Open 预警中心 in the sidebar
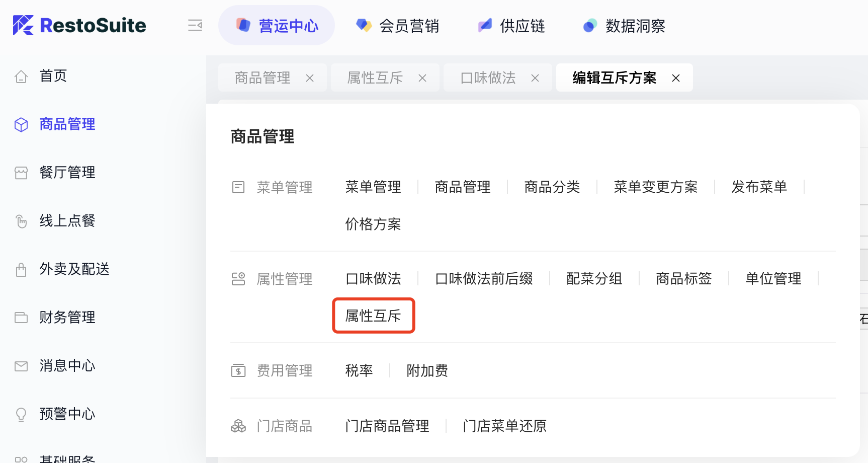 point(67,414)
